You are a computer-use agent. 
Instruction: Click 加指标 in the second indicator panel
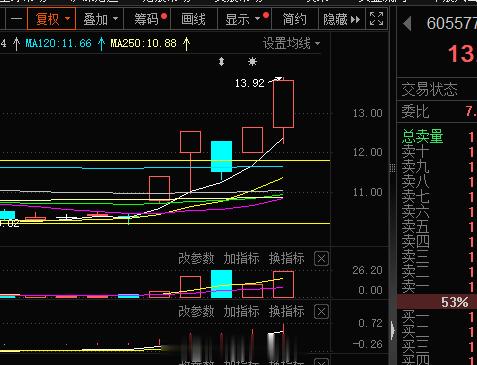[242, 311]
